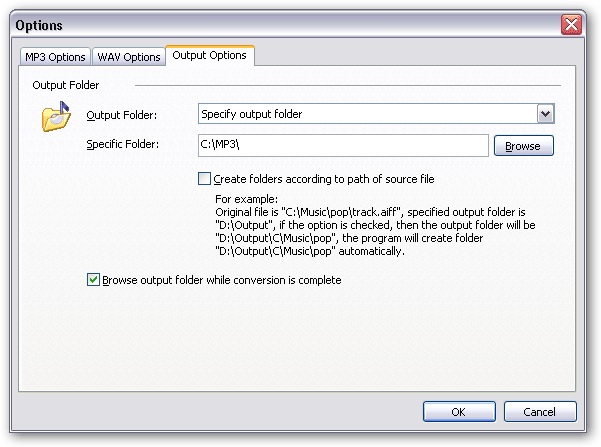Image resolution: width=601 pixels, height=447 pixels.
Task: Click the music folder icon
Action: 56,117
